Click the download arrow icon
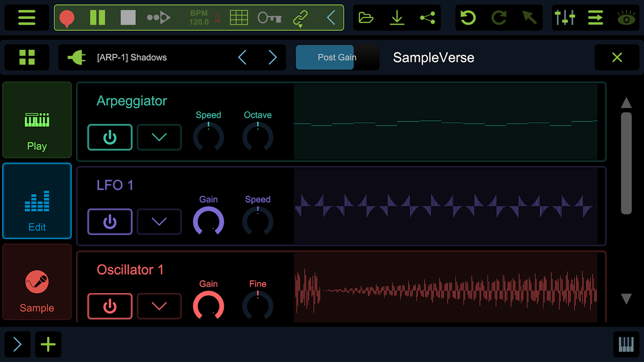The width and height of the screenshot is (644, 362). click(397, 18)
